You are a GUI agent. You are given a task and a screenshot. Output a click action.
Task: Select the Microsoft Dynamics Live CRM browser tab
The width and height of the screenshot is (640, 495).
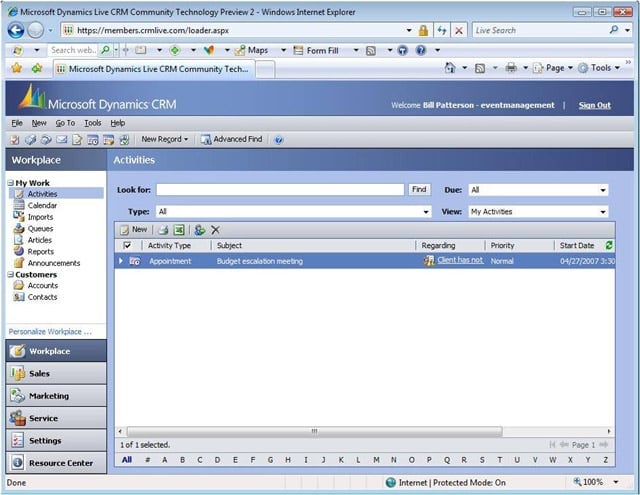pos(154,69)
